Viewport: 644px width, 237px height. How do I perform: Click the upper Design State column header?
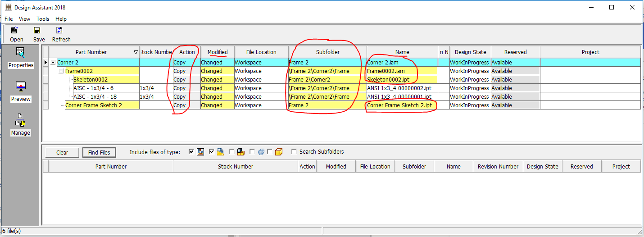470,52
